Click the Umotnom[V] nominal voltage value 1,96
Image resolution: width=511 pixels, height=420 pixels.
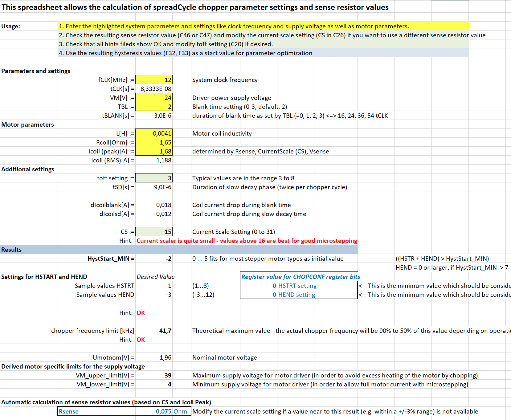154,357
